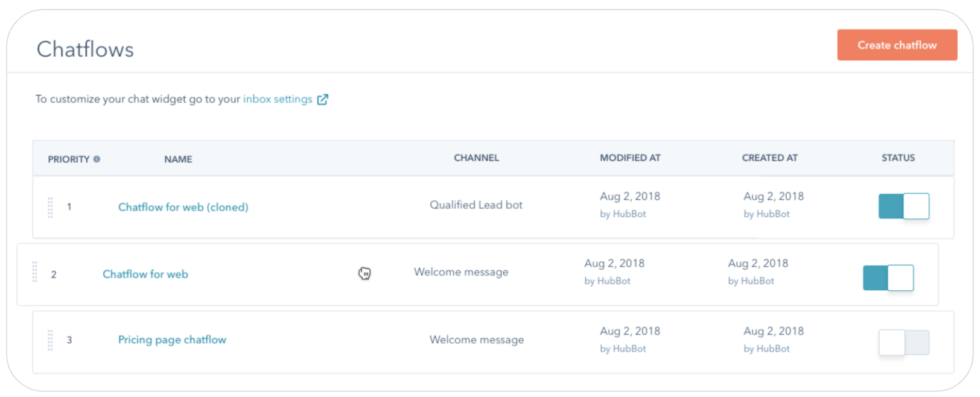Open Pricing page chatflow
Viewport: 980px width, 397px height.
(172, 340)
